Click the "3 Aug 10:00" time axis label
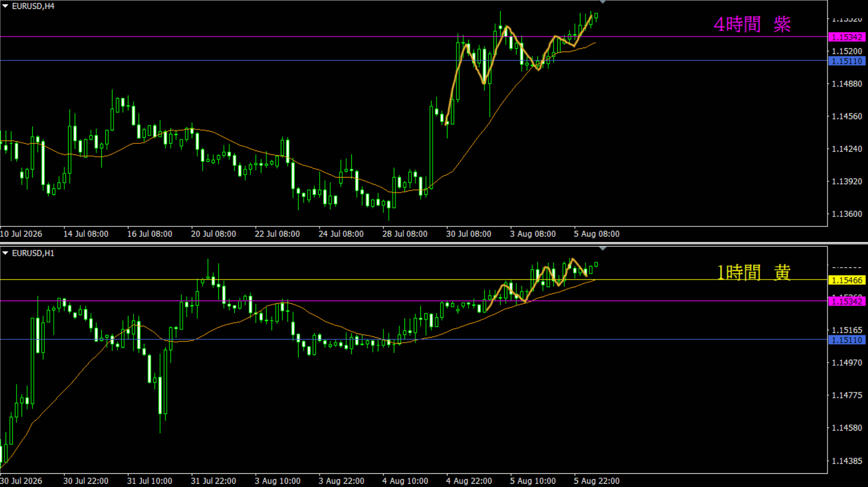 click(278, 481)
